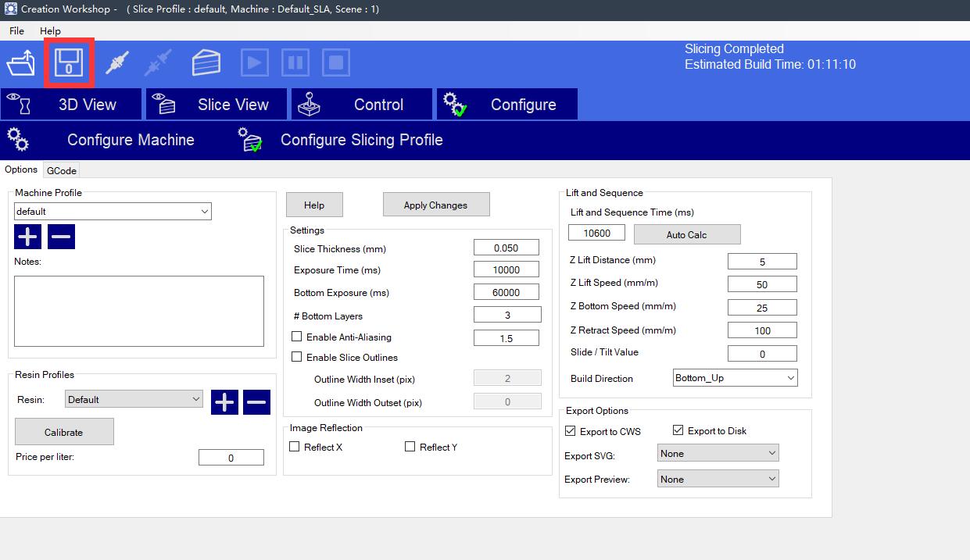Check the Reflect X option
This screenshot has width=970, height=560.
point(295,447)
